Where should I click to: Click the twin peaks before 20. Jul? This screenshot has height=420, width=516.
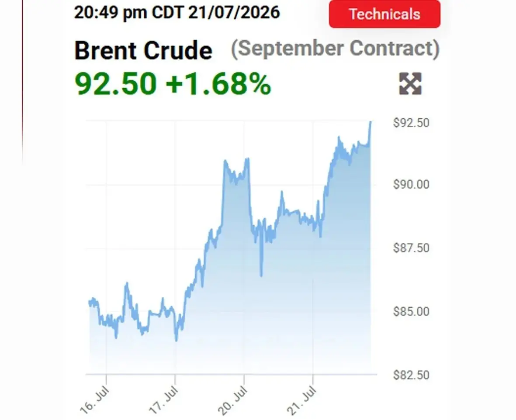[236, 170]
